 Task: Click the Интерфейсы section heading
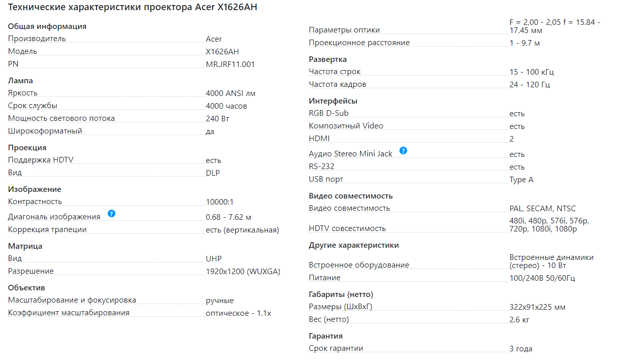click(333, 101)
